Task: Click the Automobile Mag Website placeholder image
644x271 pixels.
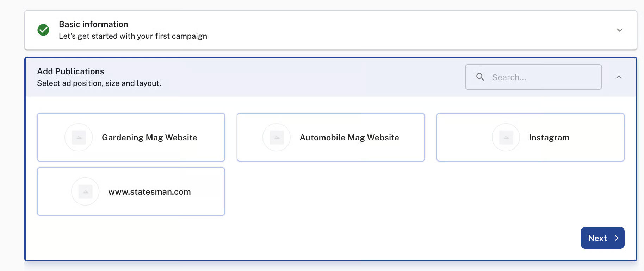Action: point(277,137)
